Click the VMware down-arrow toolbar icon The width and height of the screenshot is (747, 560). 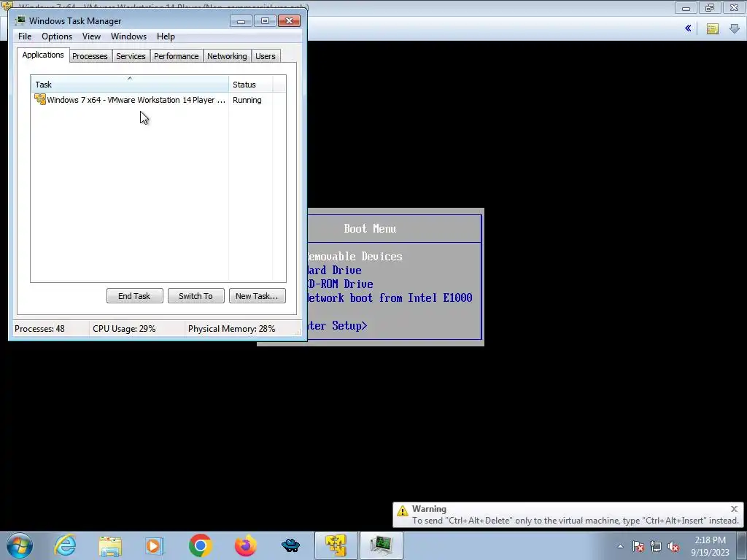pos(735,28)
